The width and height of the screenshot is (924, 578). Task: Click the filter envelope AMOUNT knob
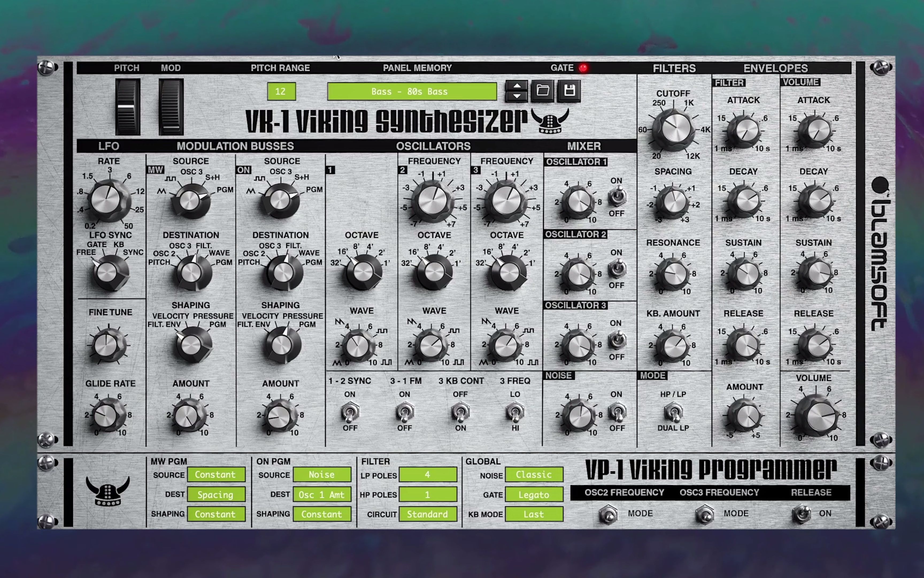point(745,416)
